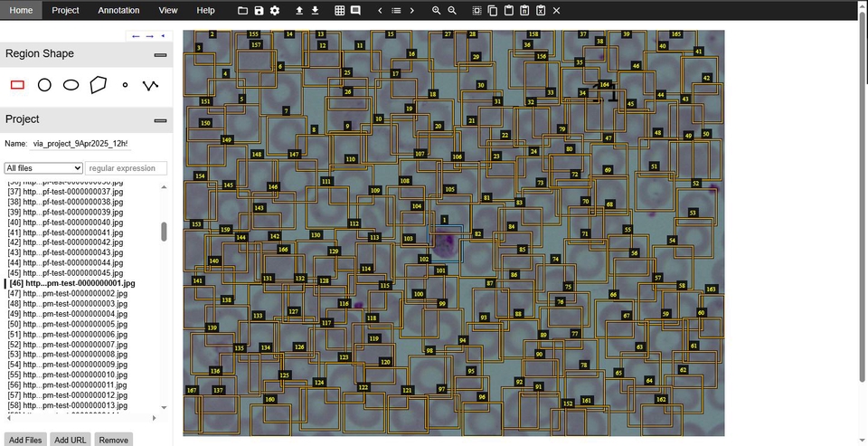Click the file list vertical scrollbar thumb
Viewport: 868px width, 446px height.
click(x=164, y=232)
